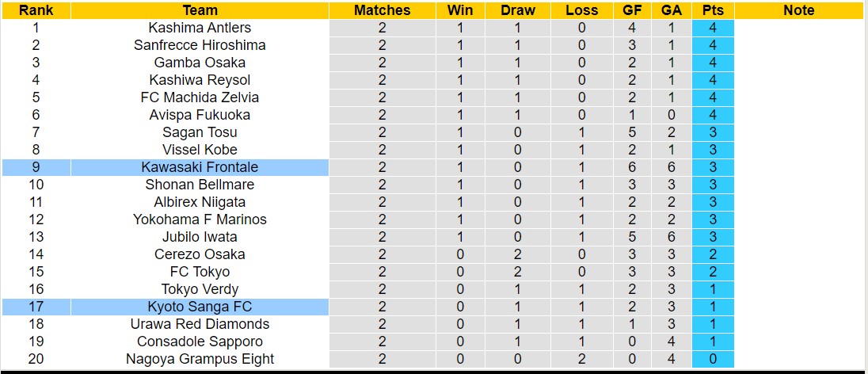Click the Pts column header
The height and width of the screenshot is (374, 868).
(713, 10)
